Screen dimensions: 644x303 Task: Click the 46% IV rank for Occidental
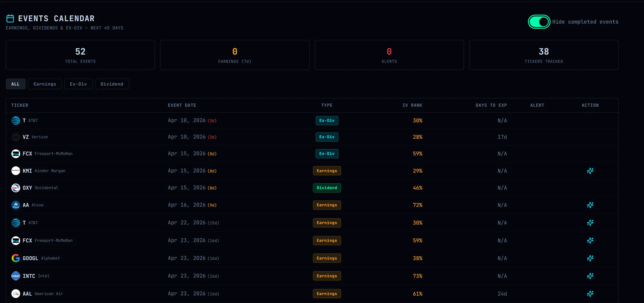click(417, 188)
